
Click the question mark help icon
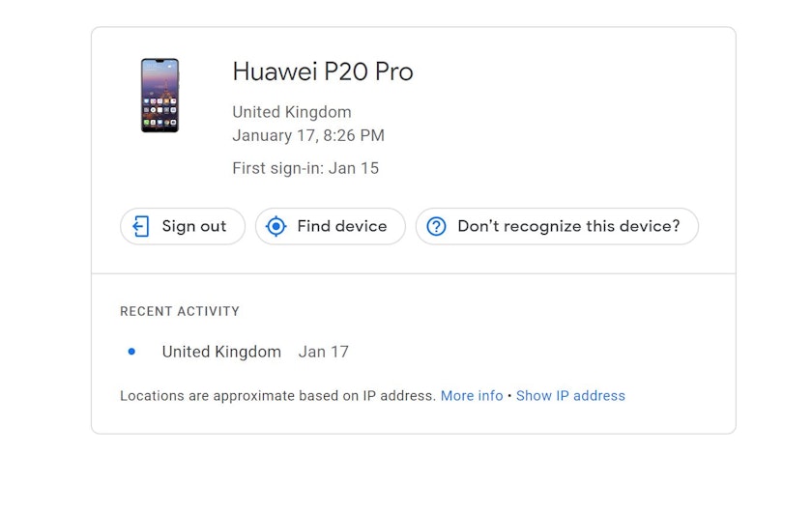436,226
